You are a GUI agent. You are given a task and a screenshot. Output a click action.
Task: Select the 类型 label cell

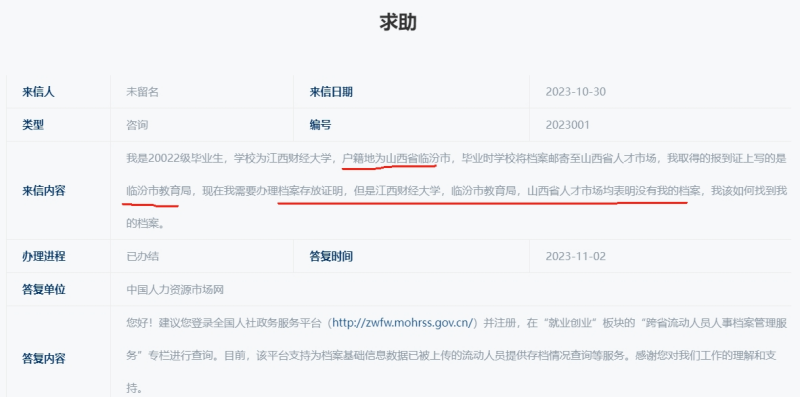[x=33, y=125]
